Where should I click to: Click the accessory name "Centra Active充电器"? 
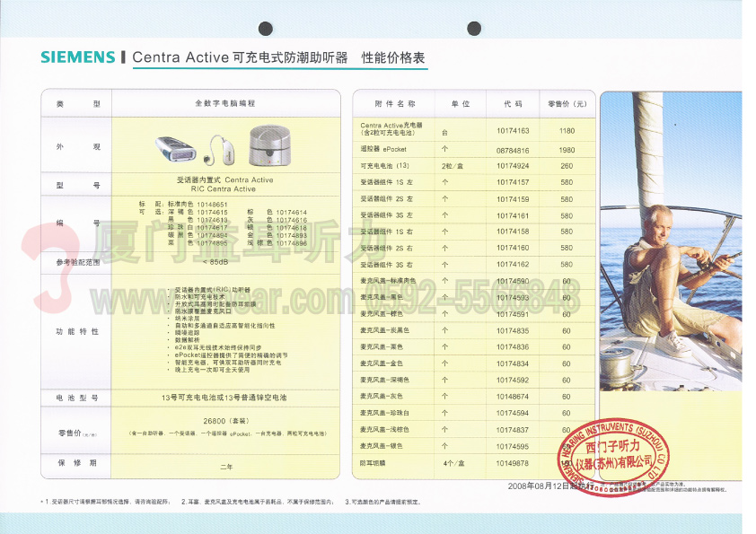point(391,126)
